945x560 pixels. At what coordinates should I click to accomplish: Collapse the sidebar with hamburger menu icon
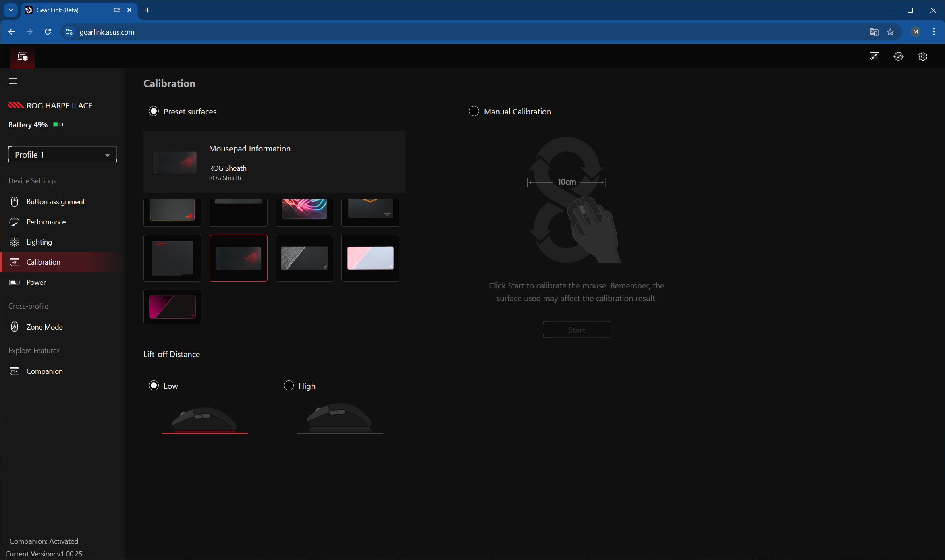[13, 81]
